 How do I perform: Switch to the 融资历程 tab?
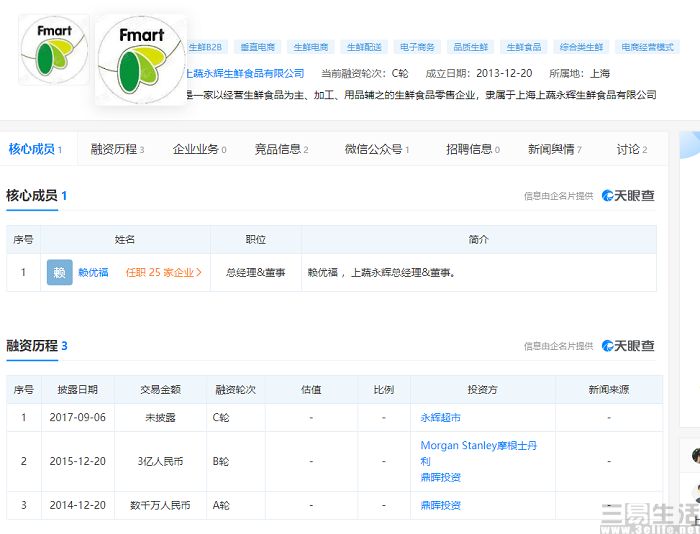pos(117,150)
